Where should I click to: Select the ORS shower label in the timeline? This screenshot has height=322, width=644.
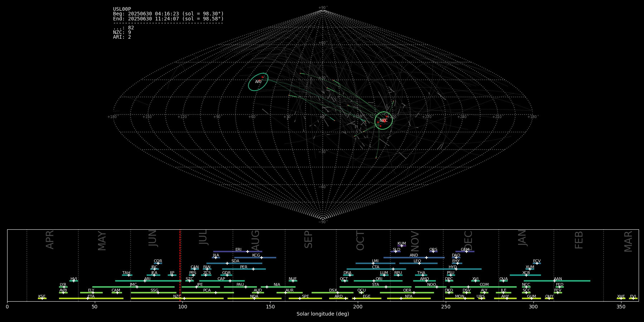click(433, 250)
